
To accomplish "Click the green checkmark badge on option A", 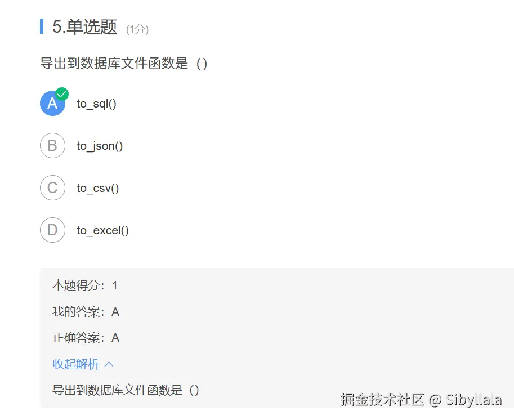I will tap(62, 94).
